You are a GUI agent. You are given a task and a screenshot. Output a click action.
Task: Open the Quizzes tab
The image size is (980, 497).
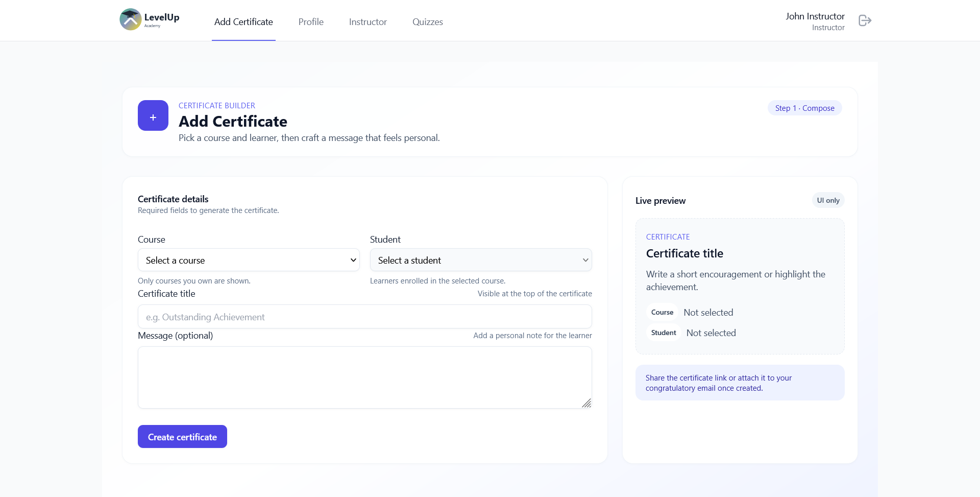coord(427,22)
